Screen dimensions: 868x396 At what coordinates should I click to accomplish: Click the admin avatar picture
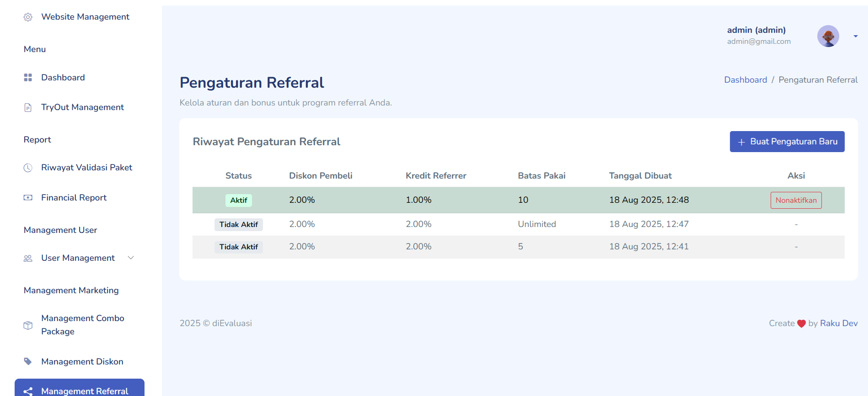tap(828, 36)
